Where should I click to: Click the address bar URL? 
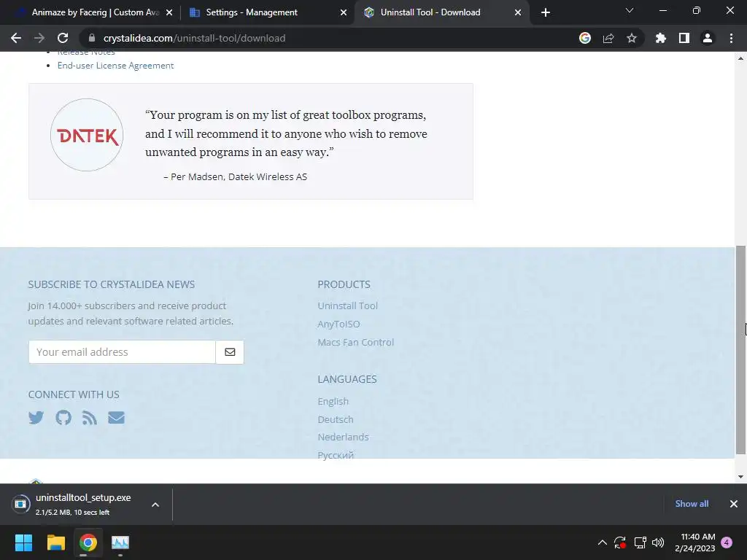(194, 38)
